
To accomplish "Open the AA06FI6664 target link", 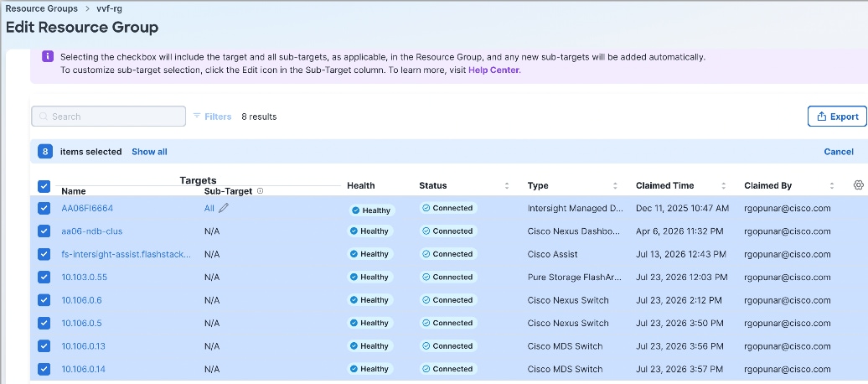I will tap(87, 208).
